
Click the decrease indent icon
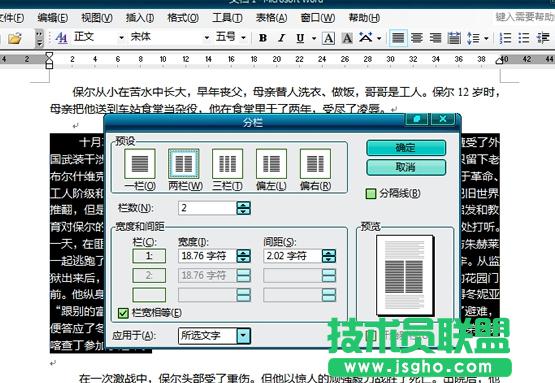pyautogui.click(x=543, y=38)
